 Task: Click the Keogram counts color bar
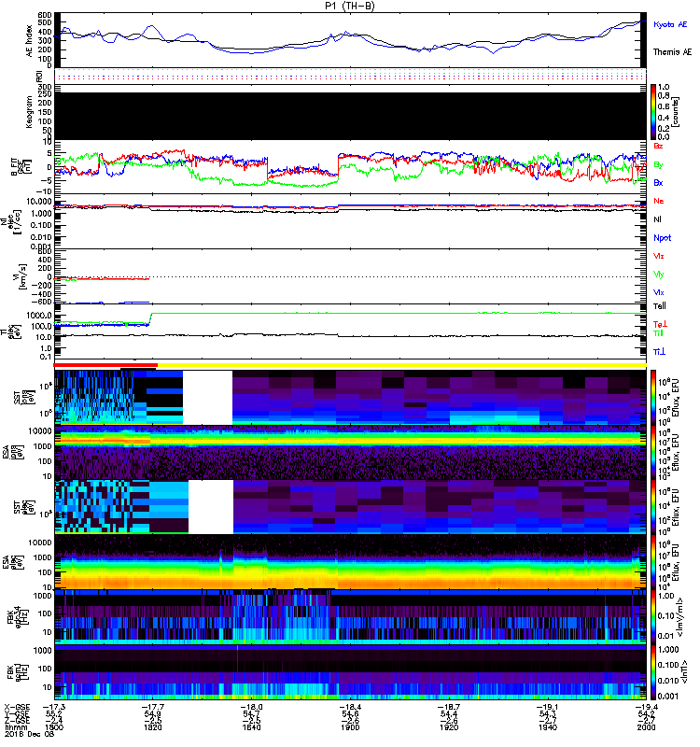pos(654,112)
